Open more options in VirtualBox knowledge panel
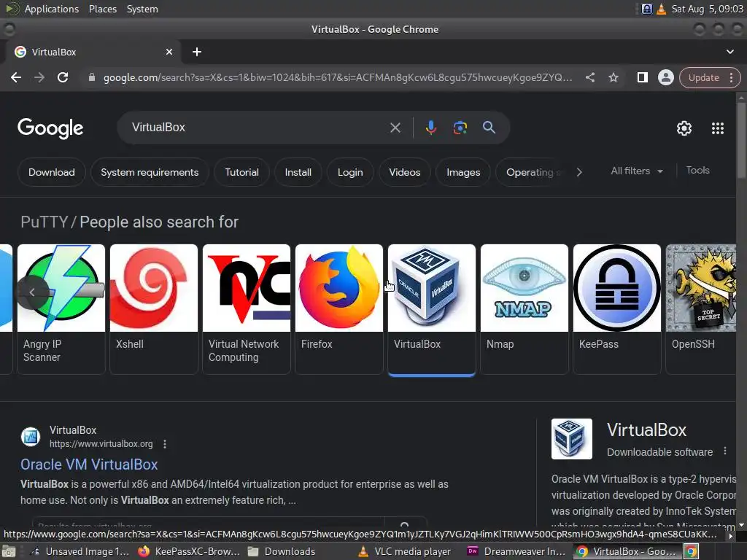Viewport: 747px width, 560px height. (725, 451)
